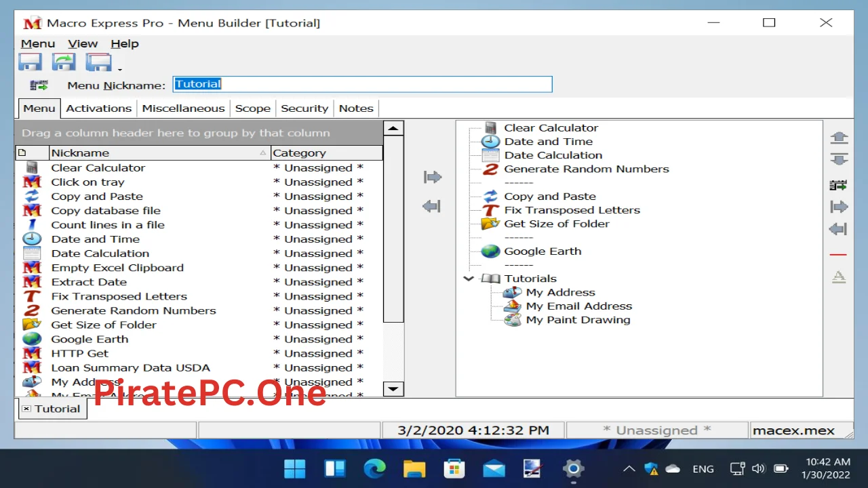Select Copy and Paste in menu tree

549,197
